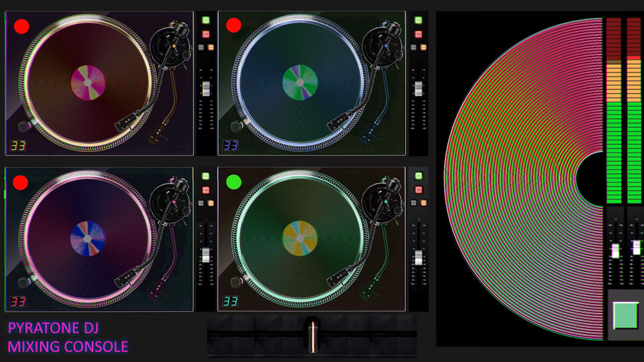The image size is (644, 362).
Task: Click the top-left deck's round start knob
Action: [24, 126]
